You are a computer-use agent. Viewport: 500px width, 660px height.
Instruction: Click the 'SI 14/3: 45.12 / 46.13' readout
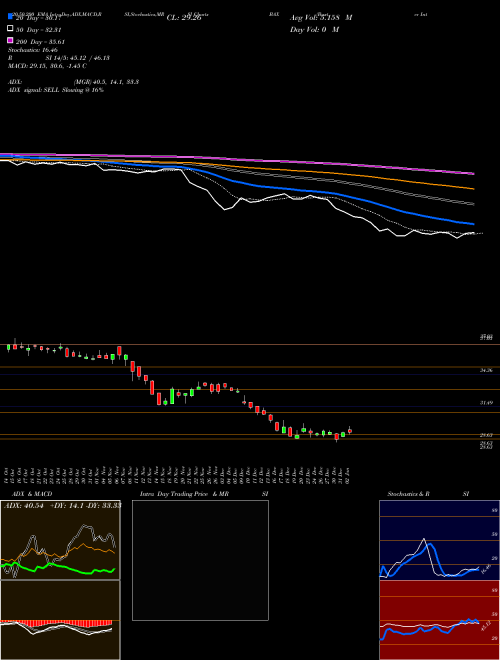point(75,58)
